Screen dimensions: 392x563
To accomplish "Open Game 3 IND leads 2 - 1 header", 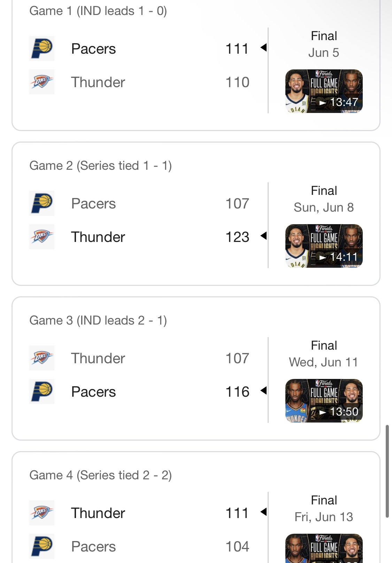I will click(x=98, y=320).
